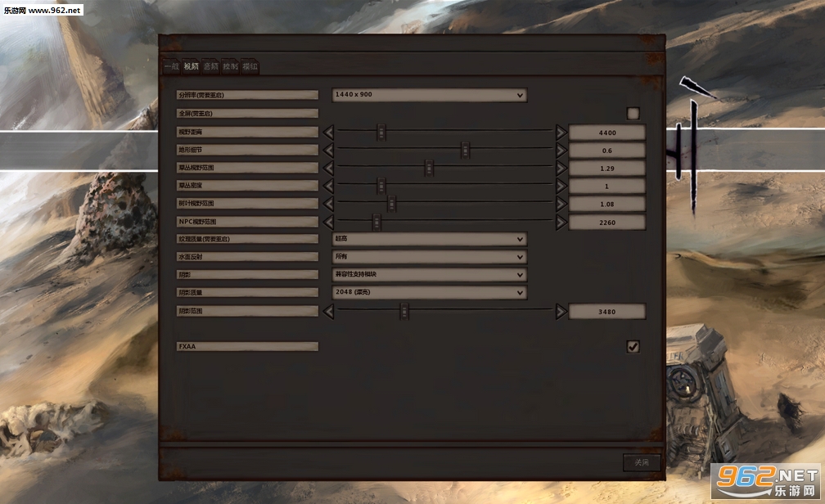Image resolution: width=825 pixels, height=504 pixels.
Task: Click the 地形细节 slider handle
Action: (x=465, y=150)
